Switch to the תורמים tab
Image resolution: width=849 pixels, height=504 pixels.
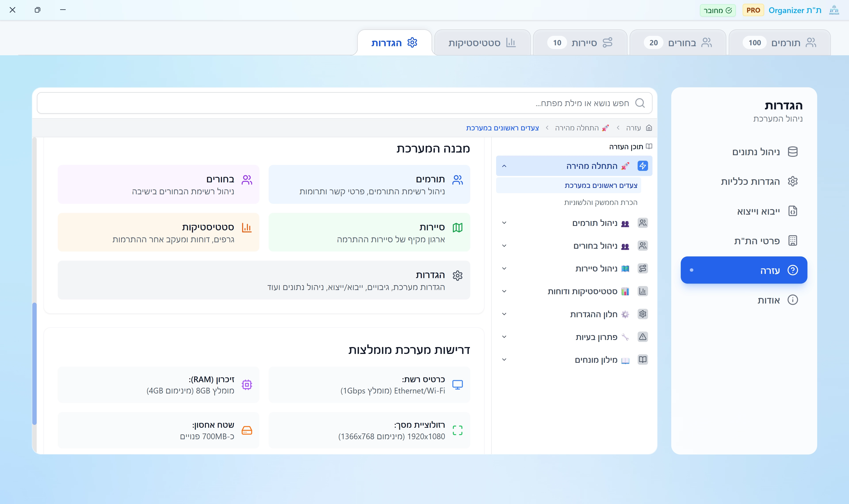click(779, 43)
